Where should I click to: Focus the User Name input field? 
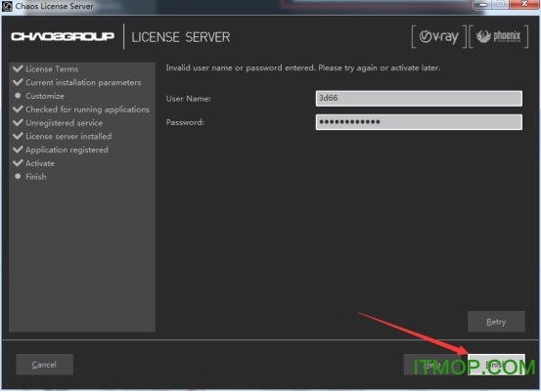pos(419,99)
